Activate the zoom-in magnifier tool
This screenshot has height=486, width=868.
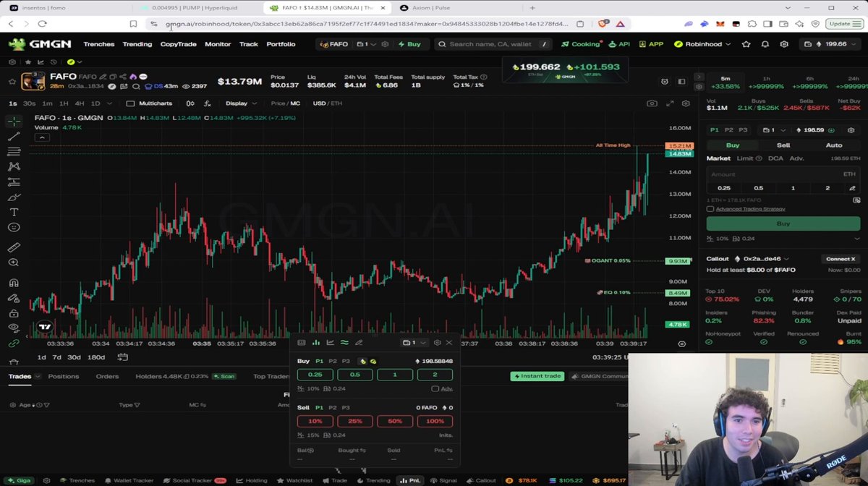pos(14,263)
